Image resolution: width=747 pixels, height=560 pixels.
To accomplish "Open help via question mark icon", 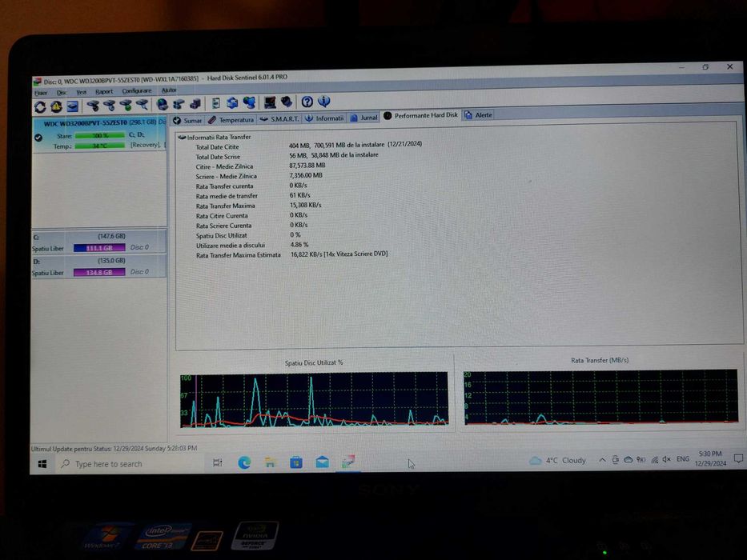I will click(307, 102).
